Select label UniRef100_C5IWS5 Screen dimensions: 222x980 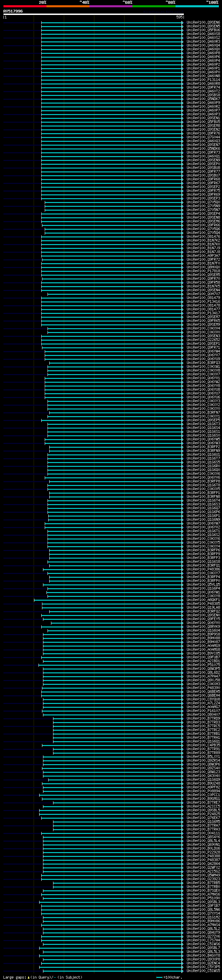[x=203, y=971]
